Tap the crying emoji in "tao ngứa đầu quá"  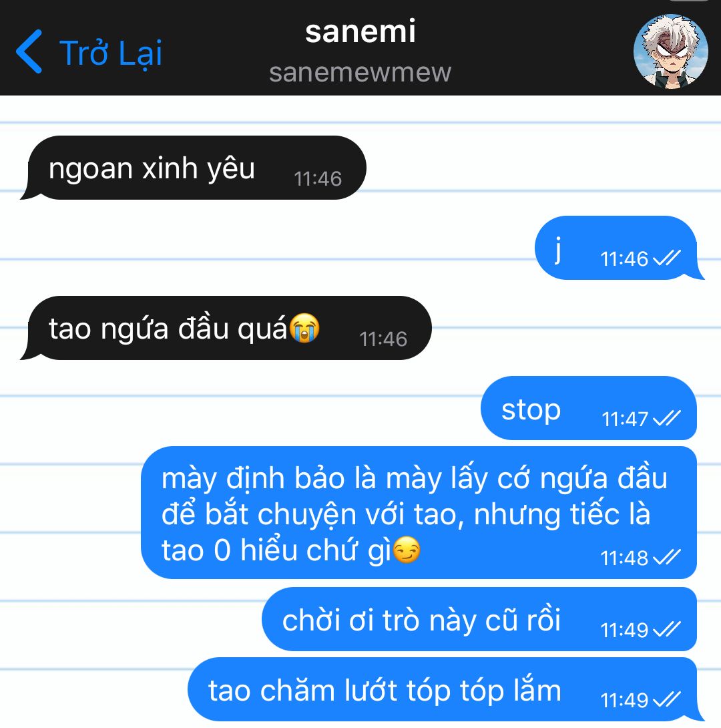(x=304, y=328)
